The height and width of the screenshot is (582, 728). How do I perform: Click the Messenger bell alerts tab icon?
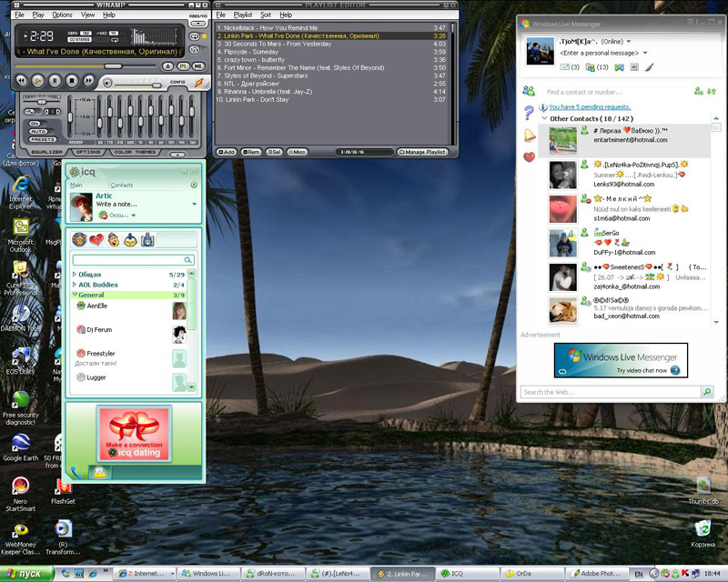[x=530, y=135]
